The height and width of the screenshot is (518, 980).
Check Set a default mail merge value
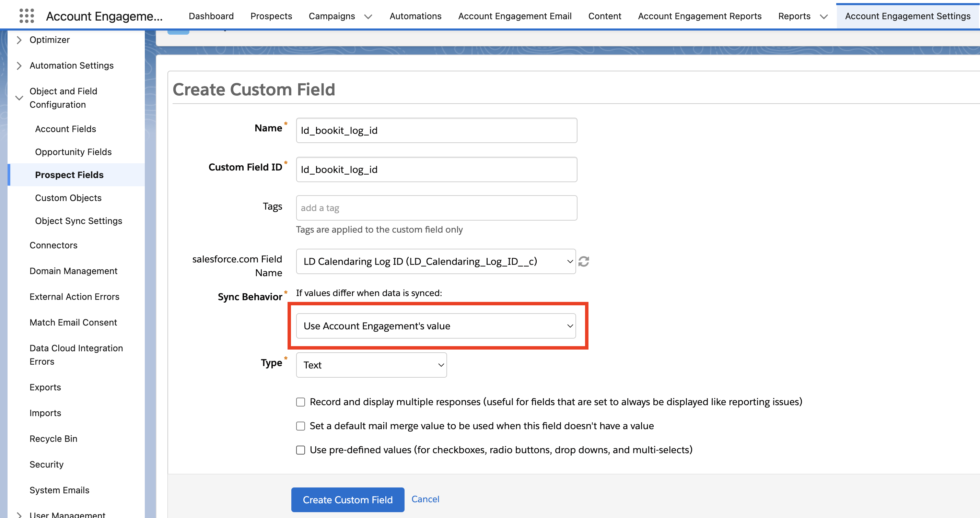[301, 426]
